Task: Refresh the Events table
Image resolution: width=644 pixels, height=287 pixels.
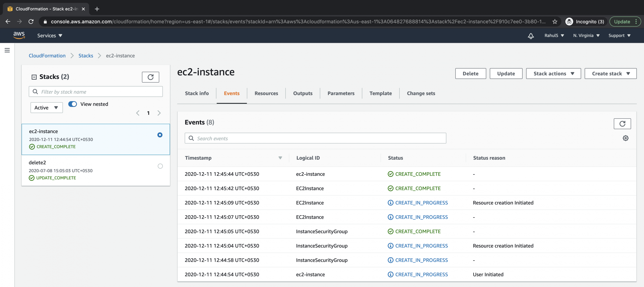Action: coord(622,124)
